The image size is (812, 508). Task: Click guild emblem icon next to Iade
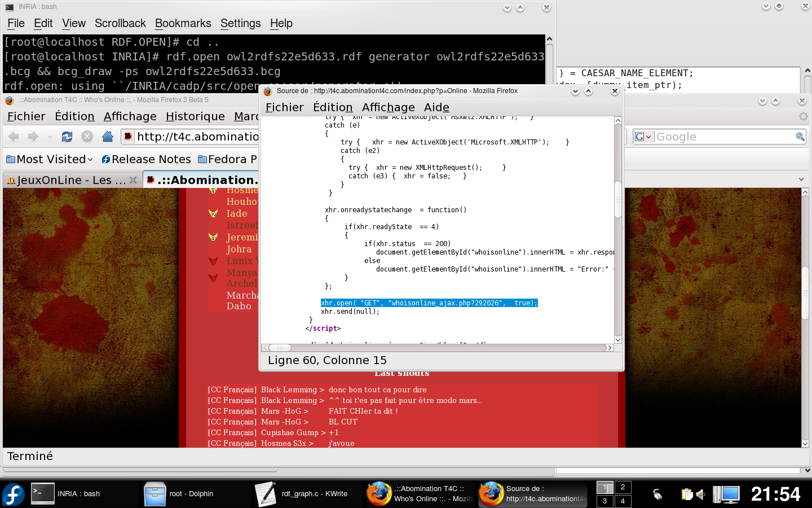tap(213, 213)
